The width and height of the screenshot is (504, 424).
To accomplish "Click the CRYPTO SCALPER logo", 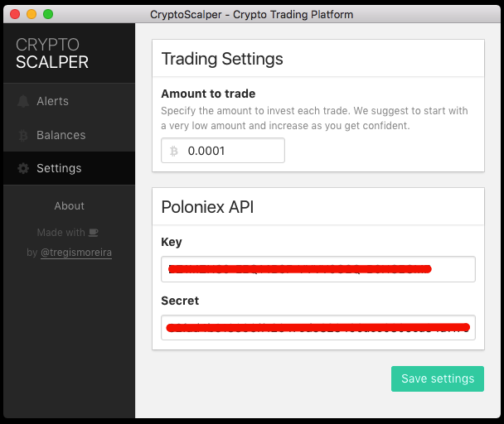I will [52, 53].
